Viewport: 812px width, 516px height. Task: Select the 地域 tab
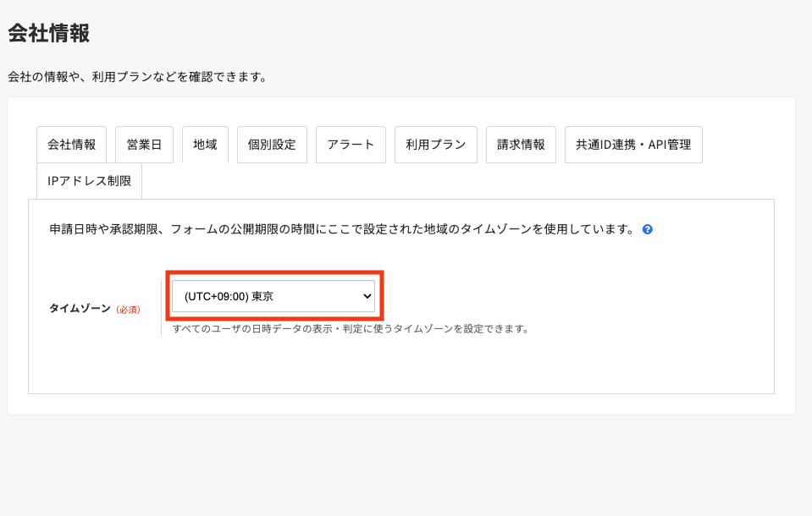tap(205, 145)
